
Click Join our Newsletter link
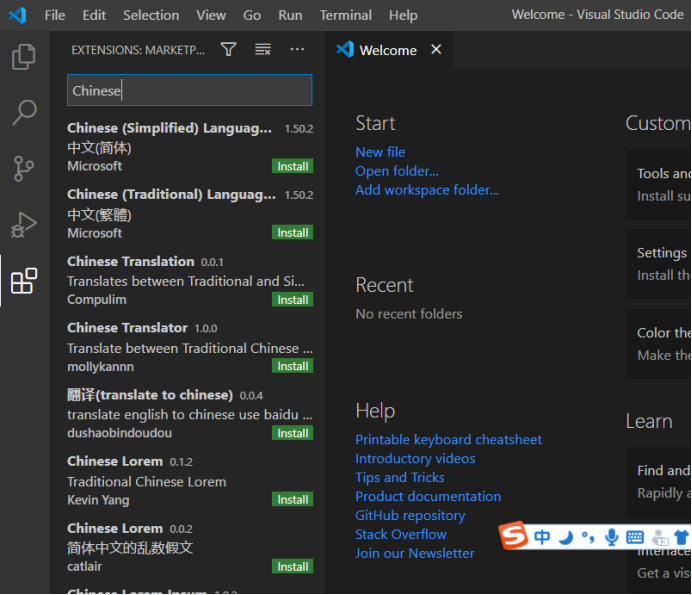point(414,554)
